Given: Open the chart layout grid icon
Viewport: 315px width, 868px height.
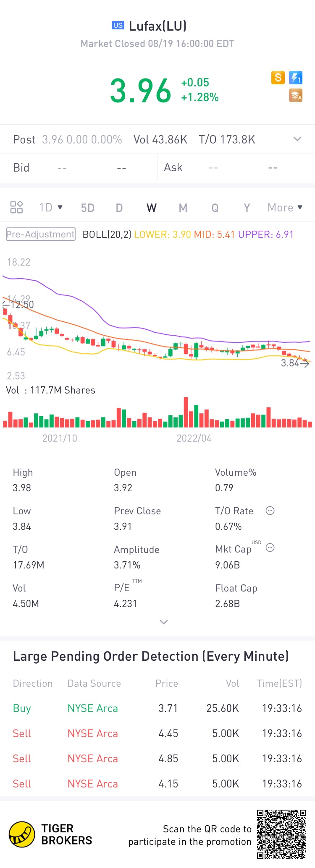Looking at the screenshot, I should (x=16, y=207).
